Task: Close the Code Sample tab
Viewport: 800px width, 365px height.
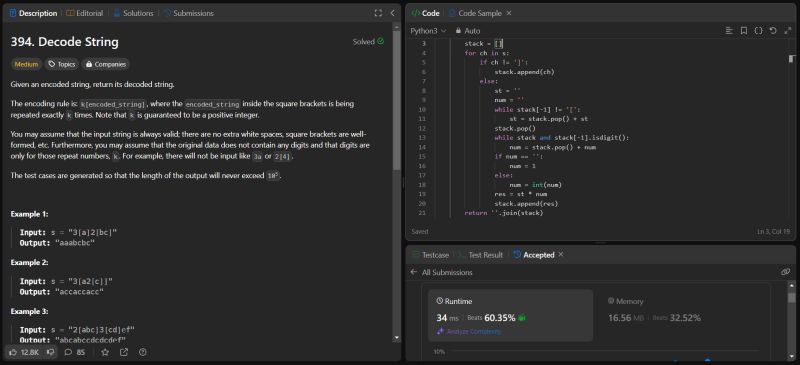Action: 509,13
